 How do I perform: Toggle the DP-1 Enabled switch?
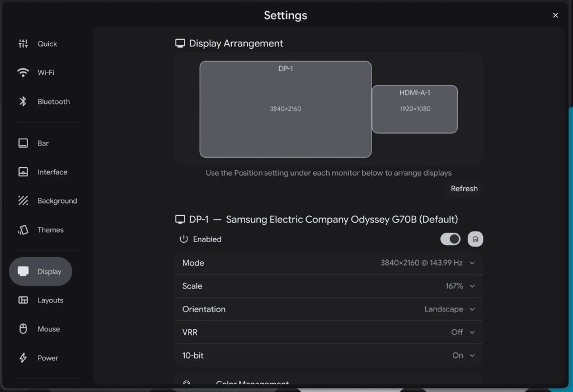coord(450,239)
